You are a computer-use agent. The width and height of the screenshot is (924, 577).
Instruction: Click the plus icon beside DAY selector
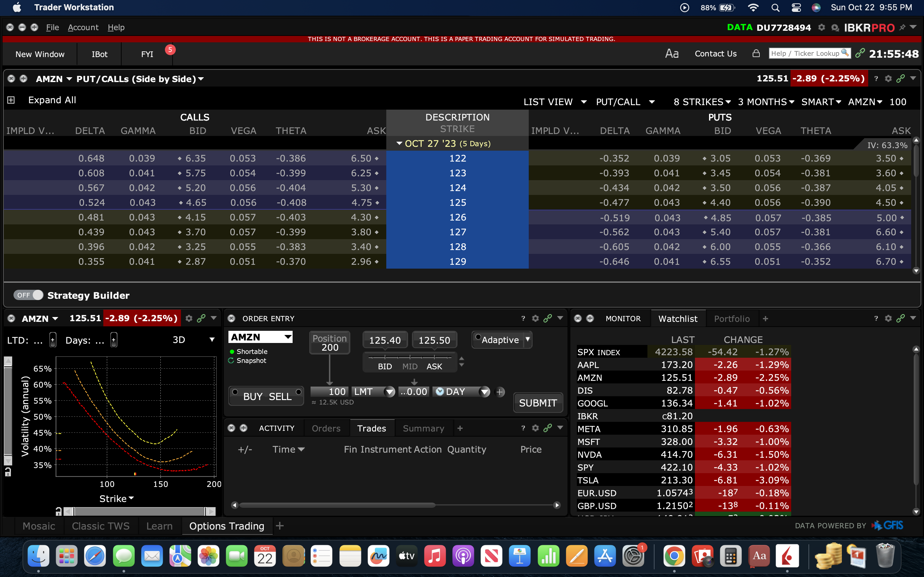500,392
